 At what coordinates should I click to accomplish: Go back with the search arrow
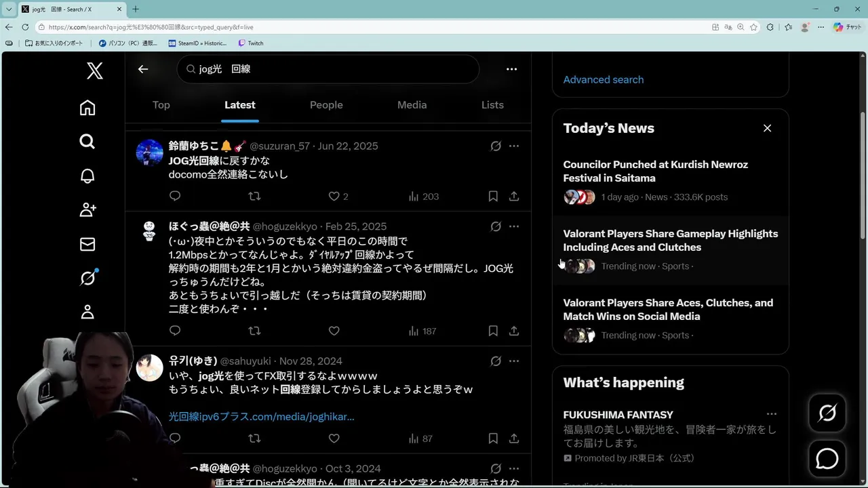pos(143,69)
